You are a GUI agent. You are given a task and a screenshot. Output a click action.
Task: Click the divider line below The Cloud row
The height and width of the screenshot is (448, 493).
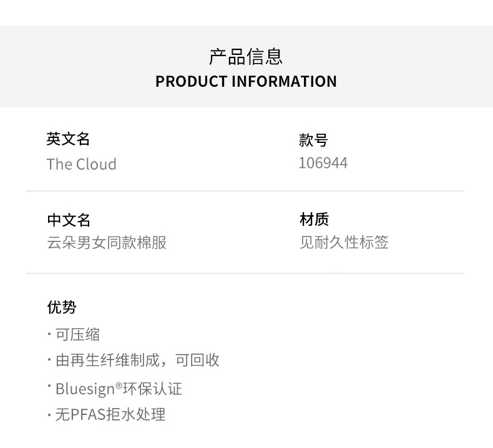point(245,191)
